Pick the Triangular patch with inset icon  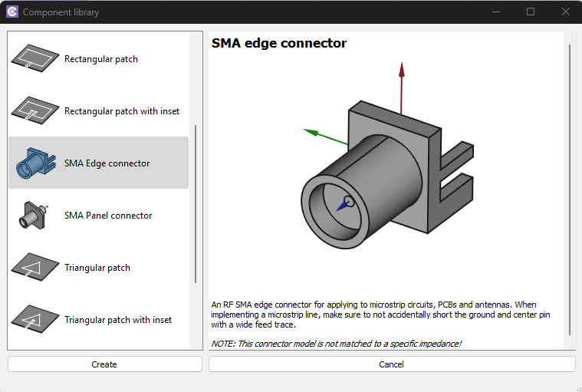point(35,319)
